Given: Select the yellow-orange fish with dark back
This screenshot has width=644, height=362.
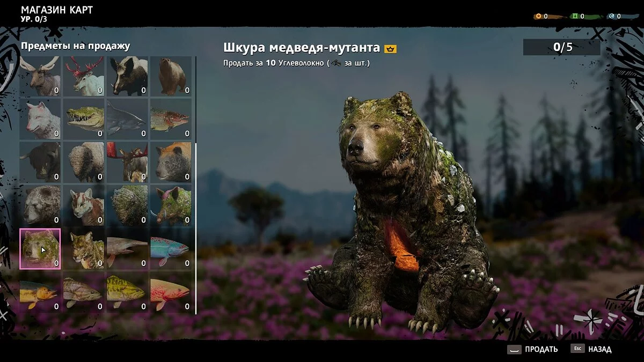Looking at the screenshot, I should (x=40, y=292).
